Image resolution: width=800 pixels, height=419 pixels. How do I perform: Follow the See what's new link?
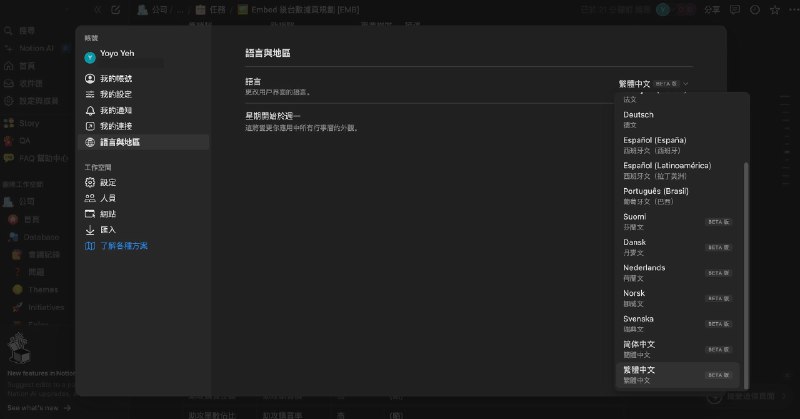39,408
